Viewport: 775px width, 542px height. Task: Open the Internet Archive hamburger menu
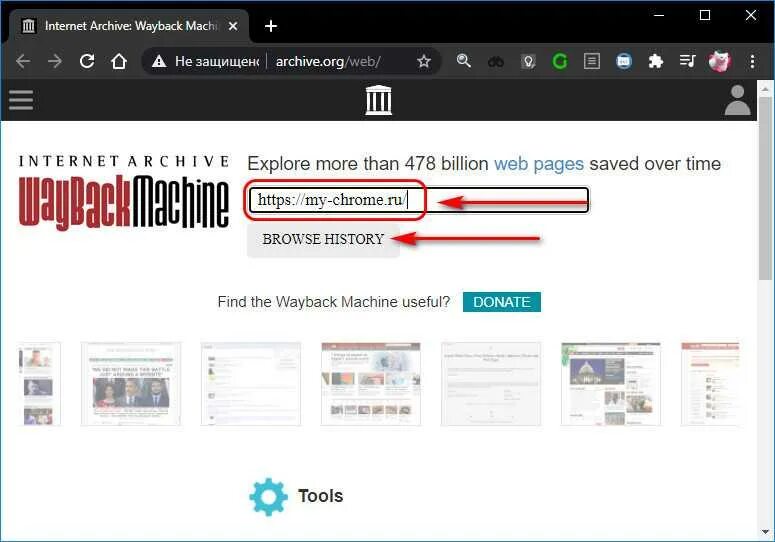(x=21, y=100)
